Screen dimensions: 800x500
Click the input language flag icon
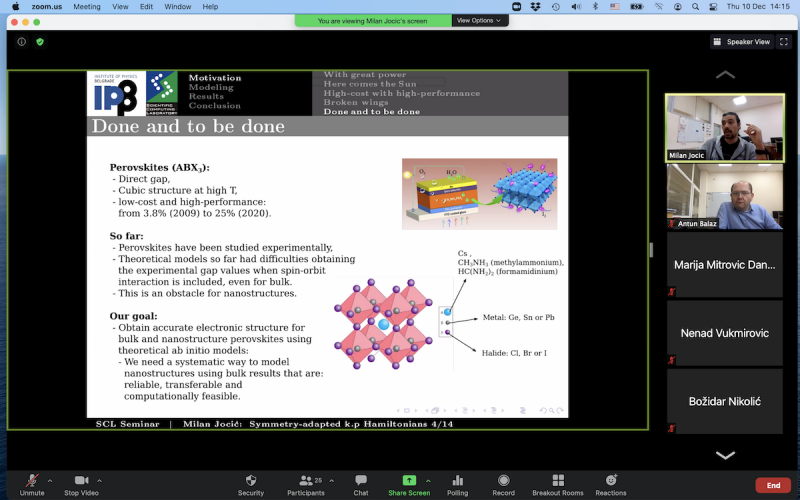tap(615, 7)
